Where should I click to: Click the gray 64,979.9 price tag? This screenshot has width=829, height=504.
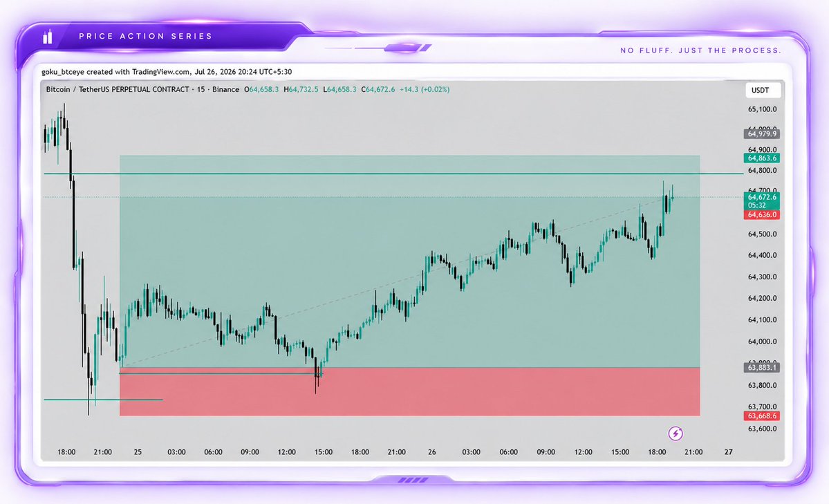point(761,134)
